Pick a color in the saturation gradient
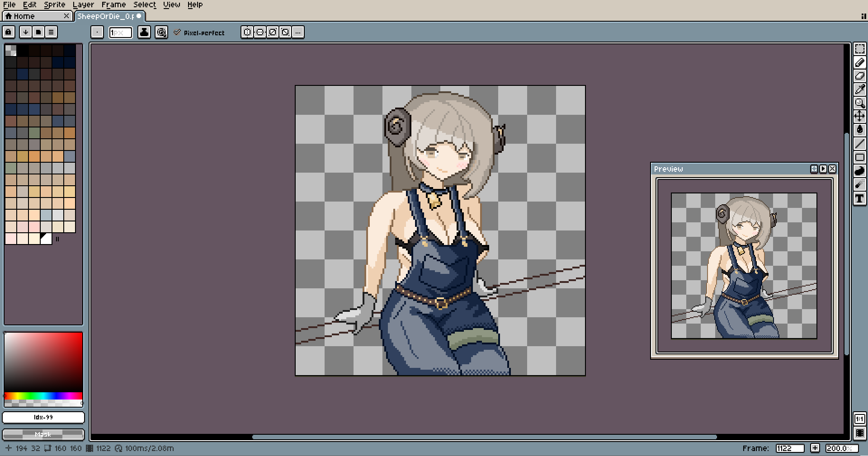This screenshot has width=868, height=456. [43, 362]
